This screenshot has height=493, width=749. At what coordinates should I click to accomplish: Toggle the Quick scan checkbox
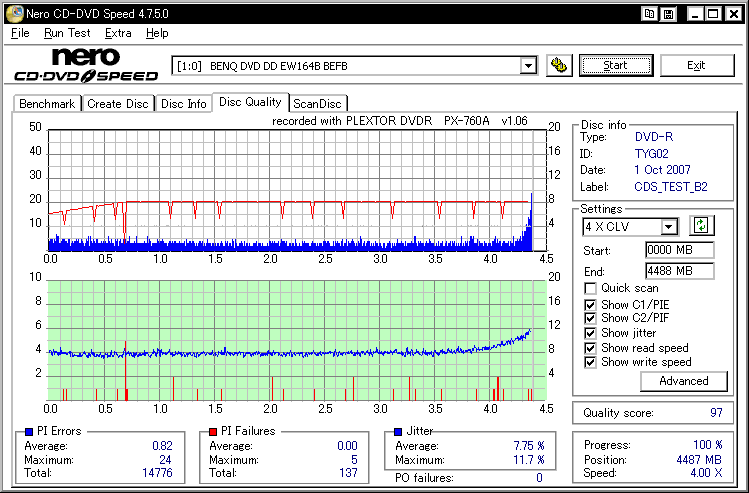point(590,289)
